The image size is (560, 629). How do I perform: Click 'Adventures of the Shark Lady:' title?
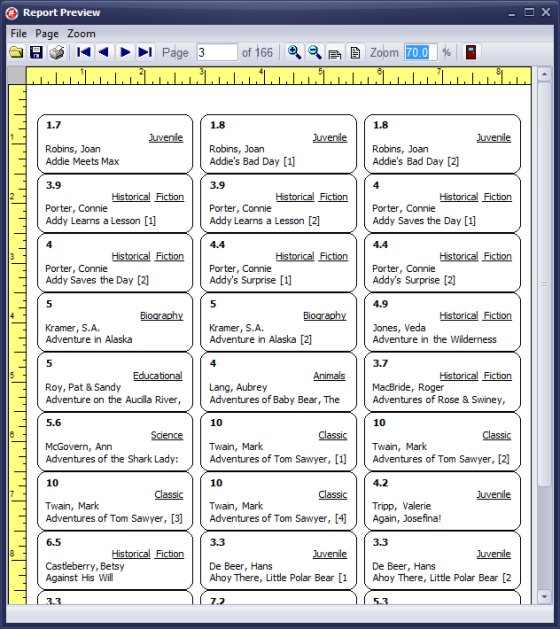112,459
